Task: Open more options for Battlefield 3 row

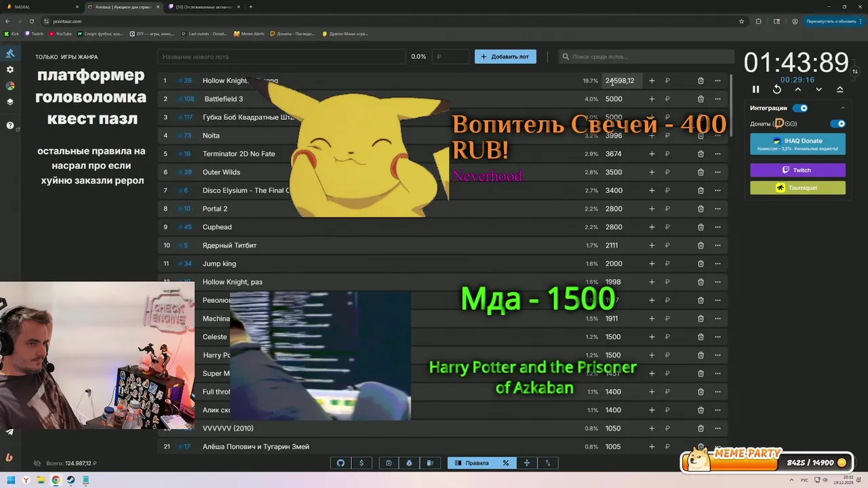Action: click(x=717, y=99)
